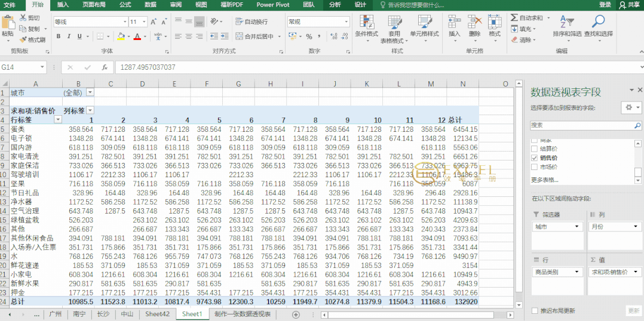The image size is (644, 321).
Task: Open 商品类别 field dropdown in rows area
Action: point(578,272)
